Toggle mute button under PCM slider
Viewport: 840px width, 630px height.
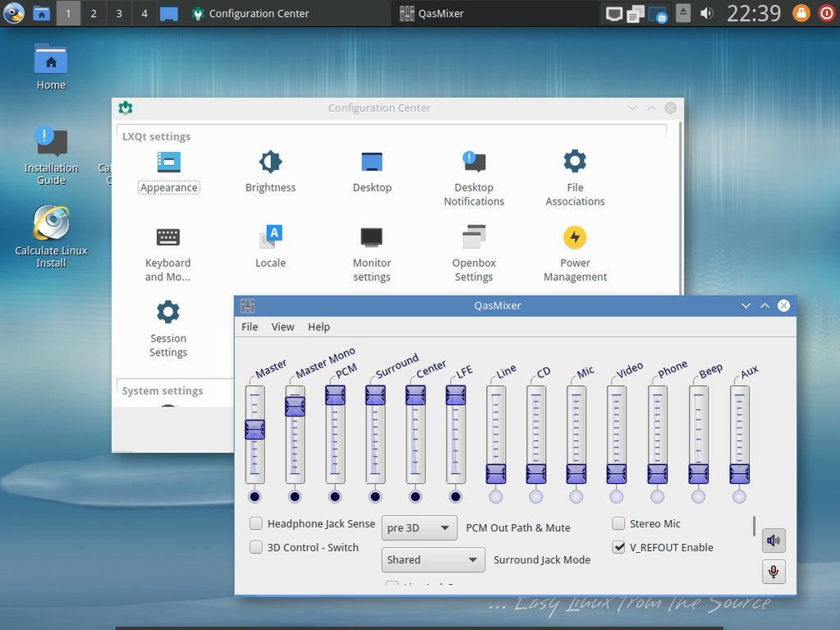point(335,497)
